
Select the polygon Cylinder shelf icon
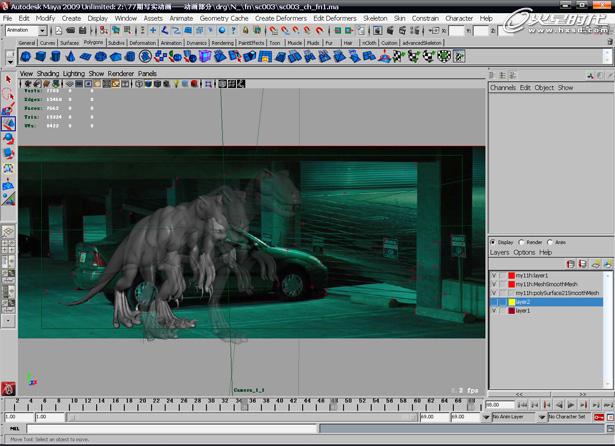(x=55, y=56)
